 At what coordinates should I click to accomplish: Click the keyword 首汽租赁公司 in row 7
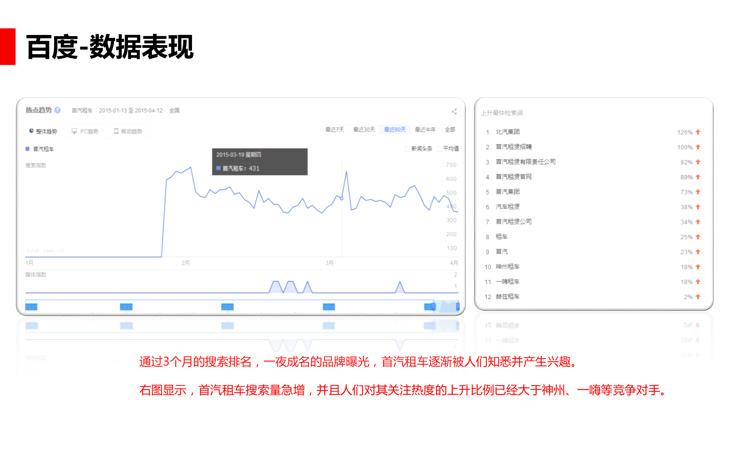pyautogui.click(x=514, y=222)
